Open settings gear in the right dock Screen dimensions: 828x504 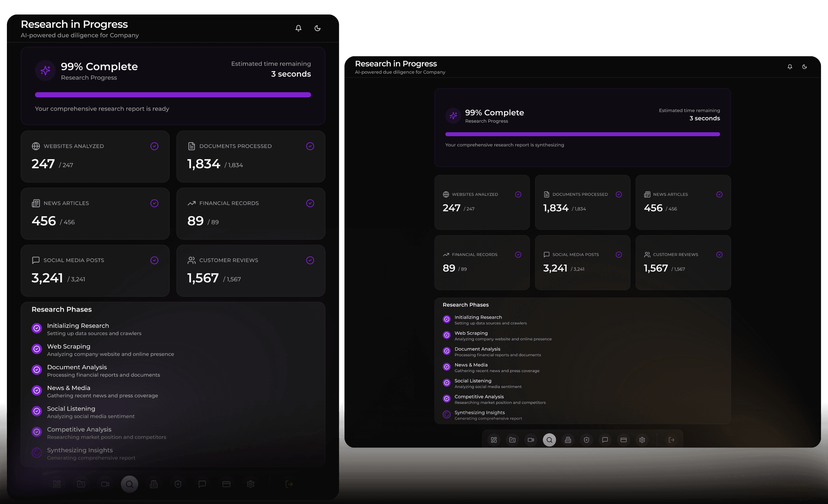642,440
